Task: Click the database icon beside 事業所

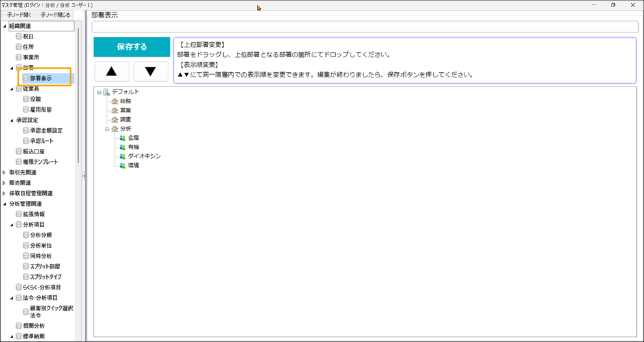Action: 18,57
